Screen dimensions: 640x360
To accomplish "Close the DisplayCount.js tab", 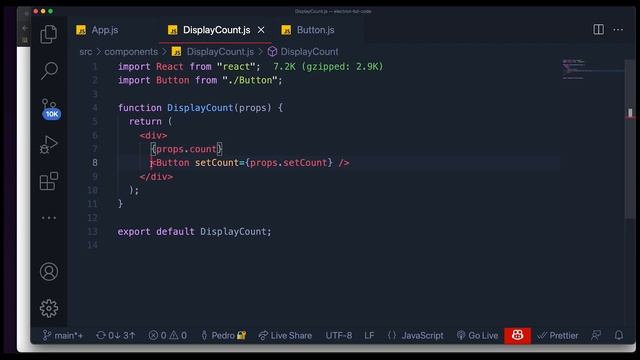I will coord(261,30).
